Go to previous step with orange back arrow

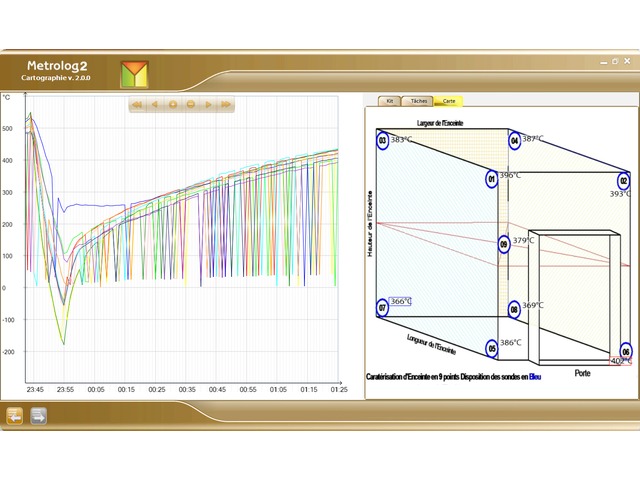tap(15, 416)
